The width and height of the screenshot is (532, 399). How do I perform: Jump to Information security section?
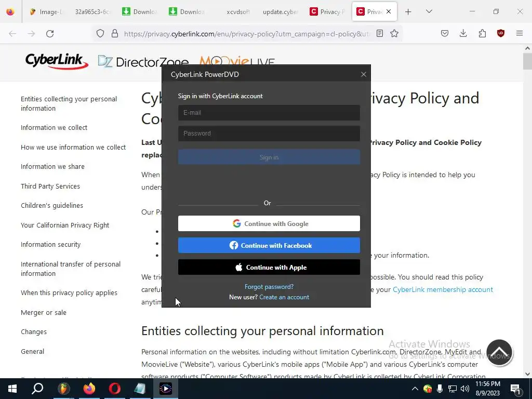pyautogui.click(x=50, y=245)
